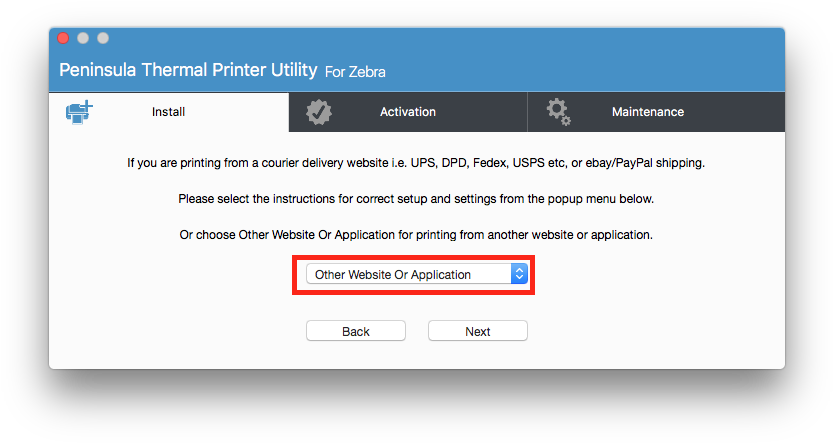Viewport: 833px width, 443px height.
Task: Click the checkmark badge icon for Activation
Action: click(x=319, y=112)
